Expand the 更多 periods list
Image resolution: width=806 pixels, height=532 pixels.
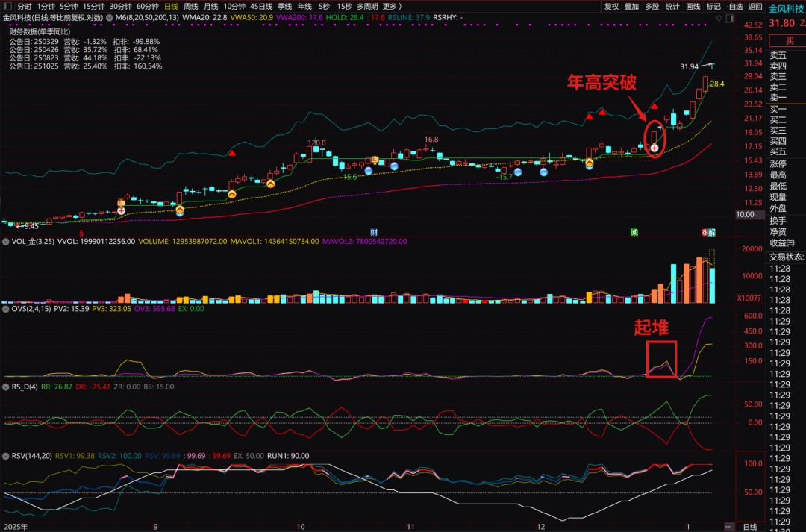[393, 6]
